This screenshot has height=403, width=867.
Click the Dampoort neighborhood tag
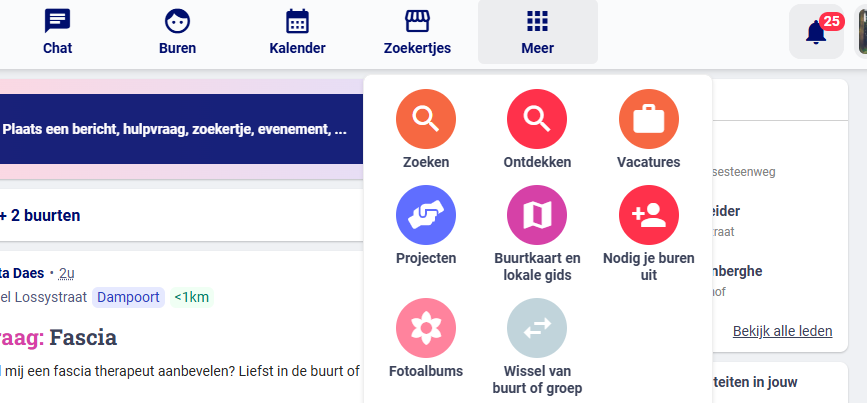tap(127, 297)
